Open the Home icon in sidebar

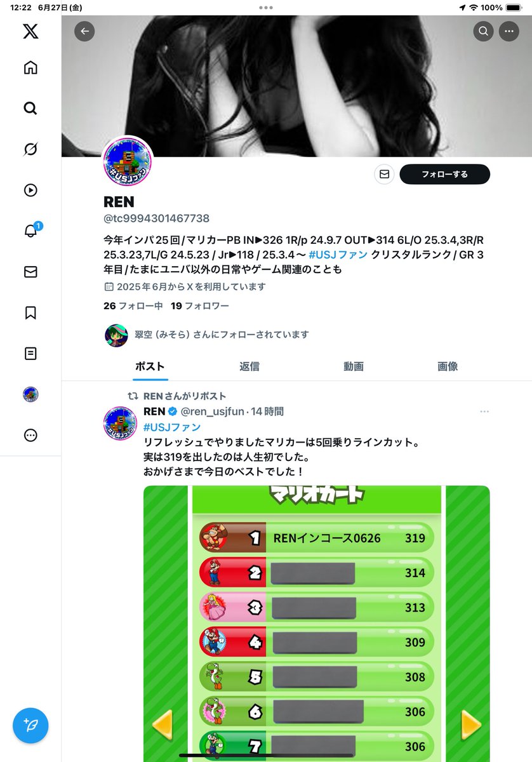pos(30,68)
